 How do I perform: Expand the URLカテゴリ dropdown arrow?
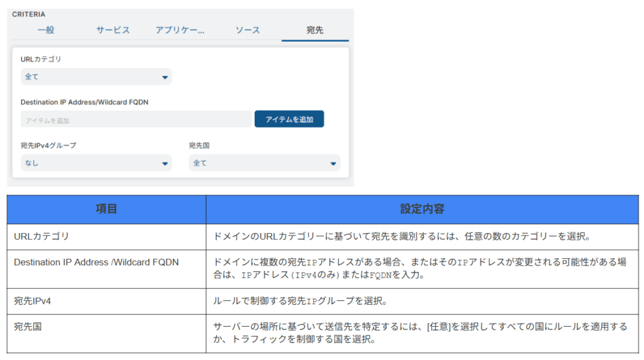pyautogui.click(x=165, y=77)
